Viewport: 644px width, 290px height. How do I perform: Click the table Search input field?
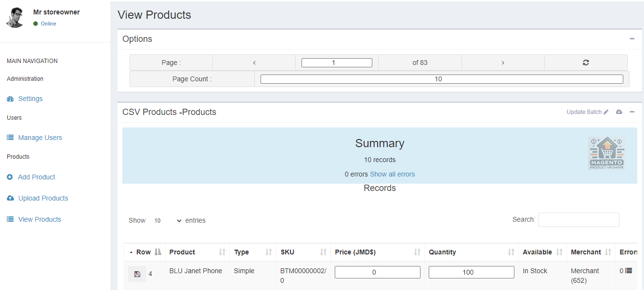click(578, 220)
